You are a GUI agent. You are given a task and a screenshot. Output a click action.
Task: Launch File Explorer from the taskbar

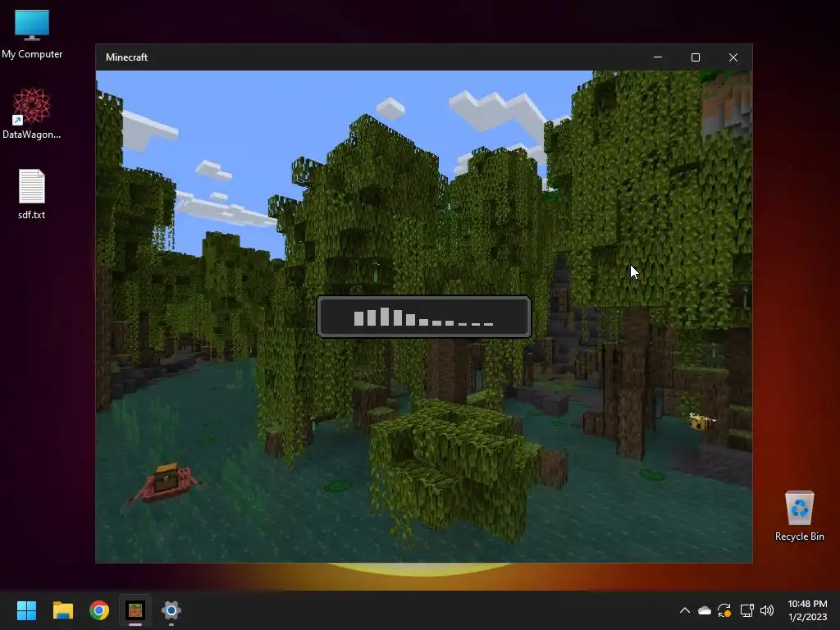coord(62,610)
